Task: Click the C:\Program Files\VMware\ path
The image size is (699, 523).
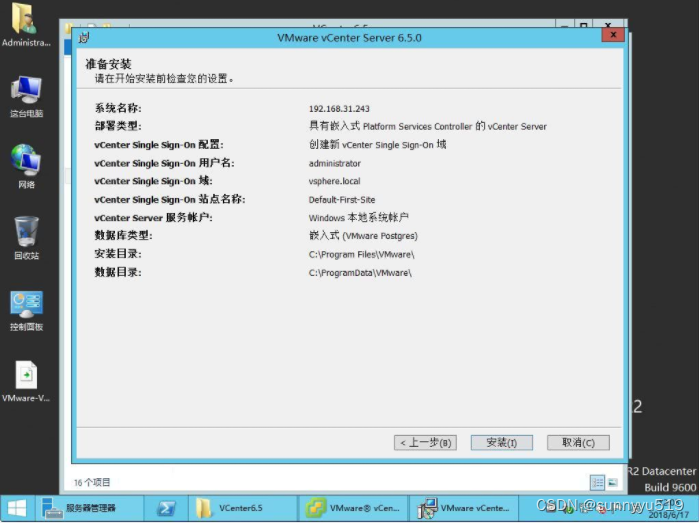Action: pyautogui.click(x=362, y=255)
